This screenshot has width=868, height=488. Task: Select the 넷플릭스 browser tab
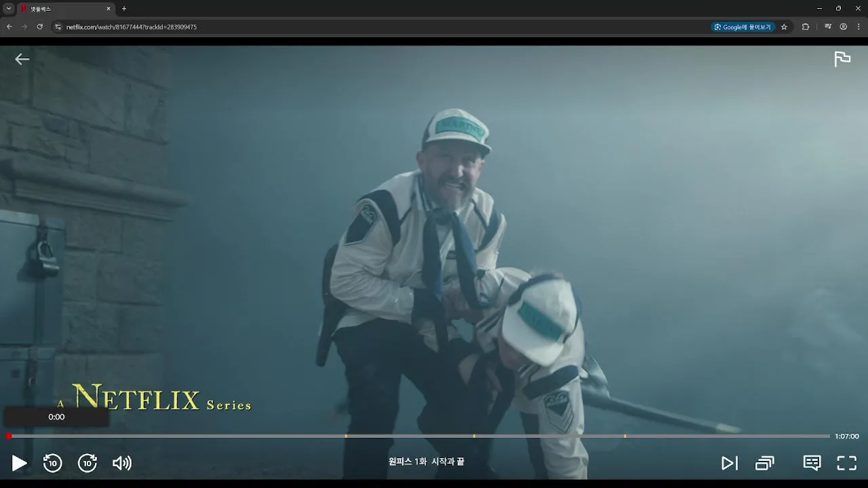click(x=66, y=9)
